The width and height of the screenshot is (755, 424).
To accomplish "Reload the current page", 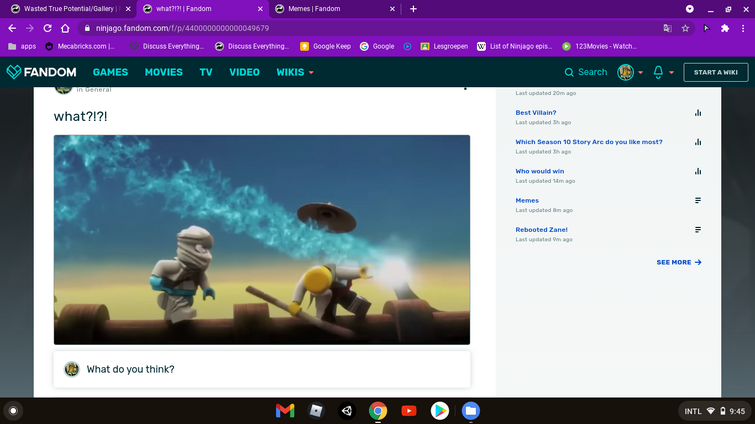I will point(47,28).
